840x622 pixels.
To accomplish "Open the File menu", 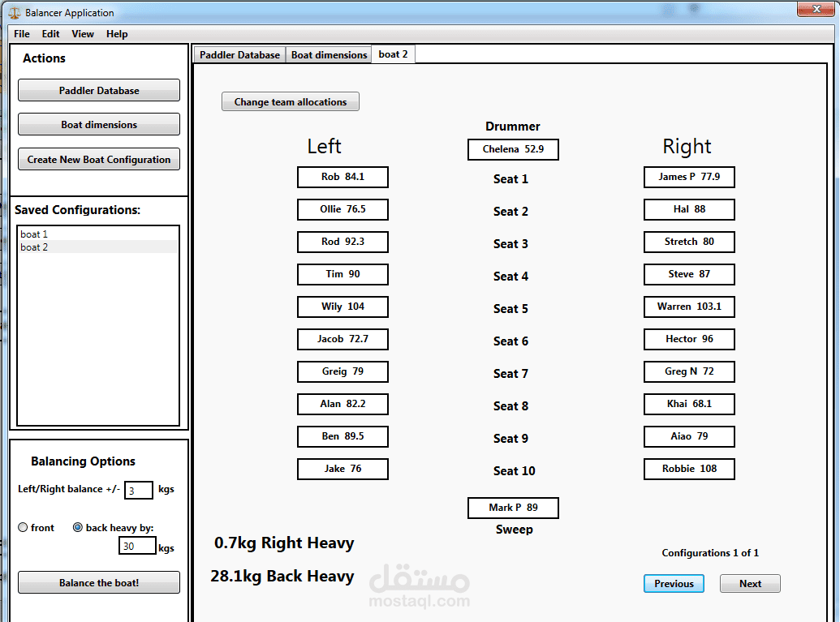I will 21,34.
